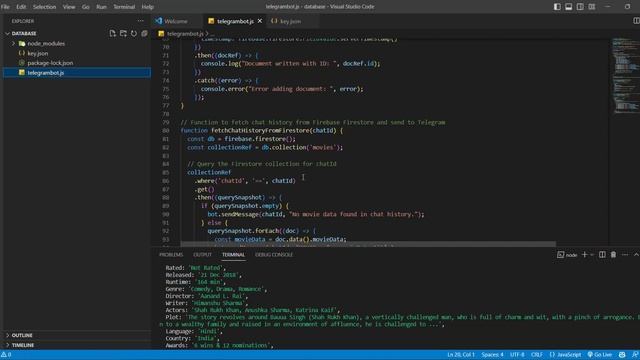Open the Go menu

pyautogui.click(x=85, y=7)
